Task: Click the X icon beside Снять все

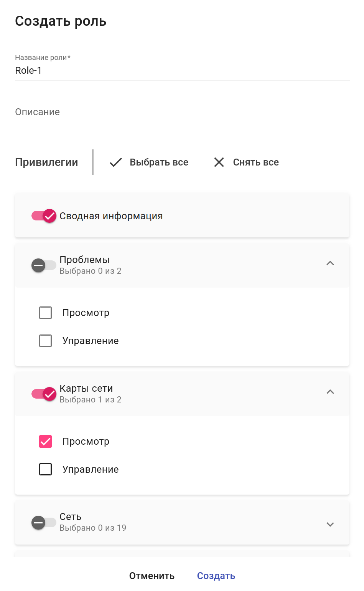Action: [x=219, y=162]
